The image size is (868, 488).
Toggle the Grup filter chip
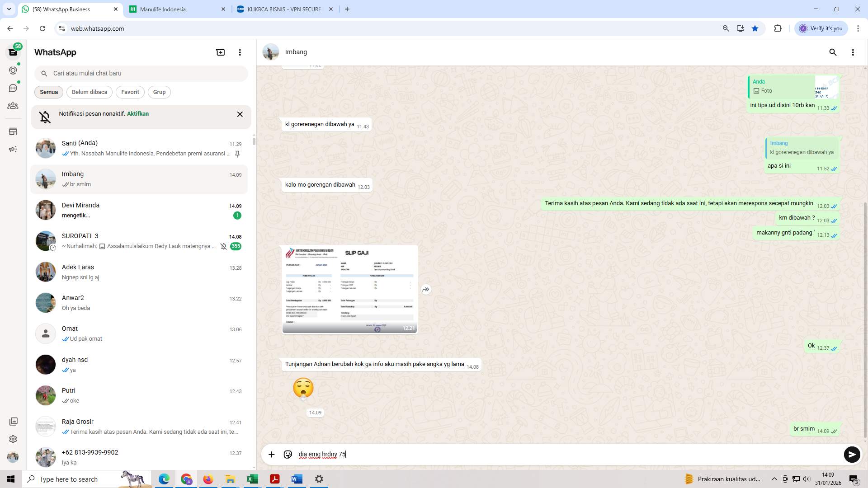(x=159, y=92)
